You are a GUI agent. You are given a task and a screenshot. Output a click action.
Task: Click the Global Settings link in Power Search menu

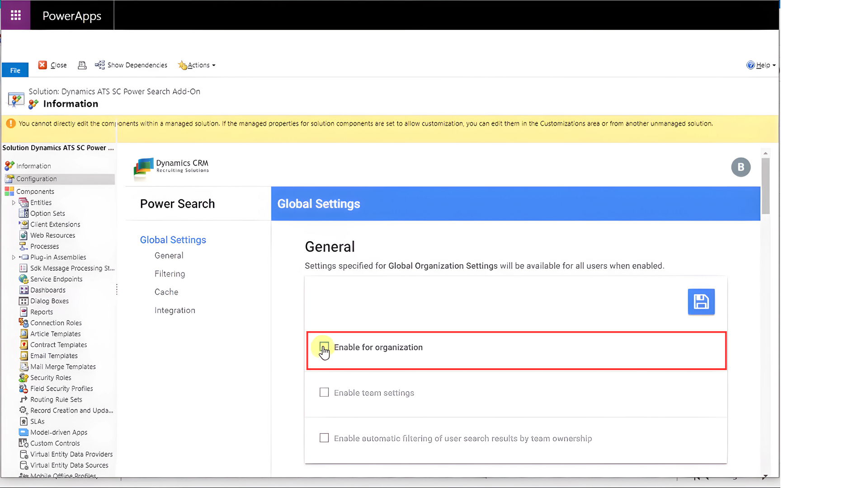coord(173,240)
